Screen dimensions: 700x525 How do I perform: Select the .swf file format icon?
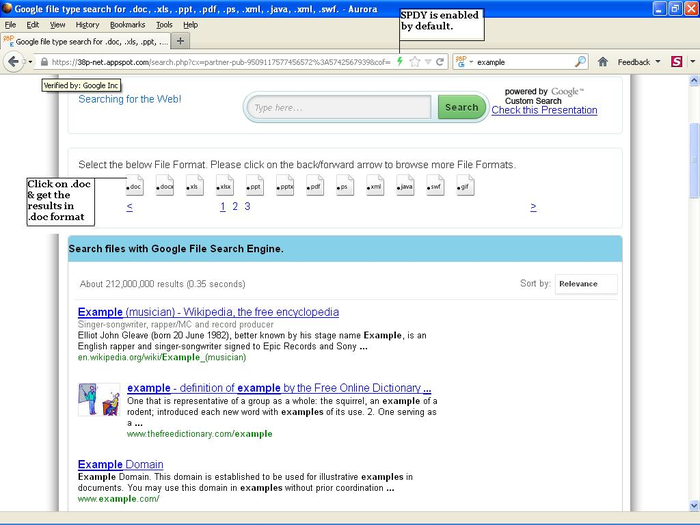pyautogui.click(x=435, y=185)
